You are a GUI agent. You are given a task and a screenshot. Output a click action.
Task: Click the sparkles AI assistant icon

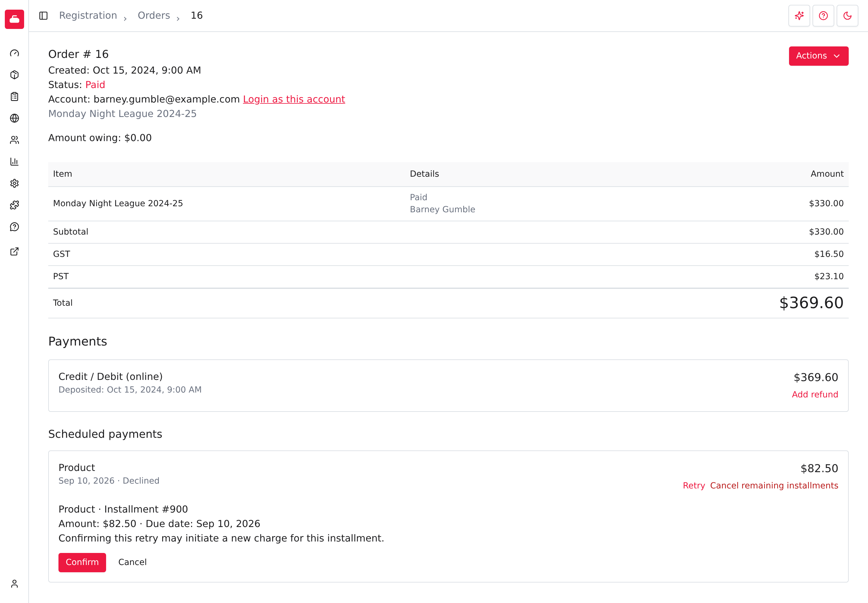coord(799,15)
